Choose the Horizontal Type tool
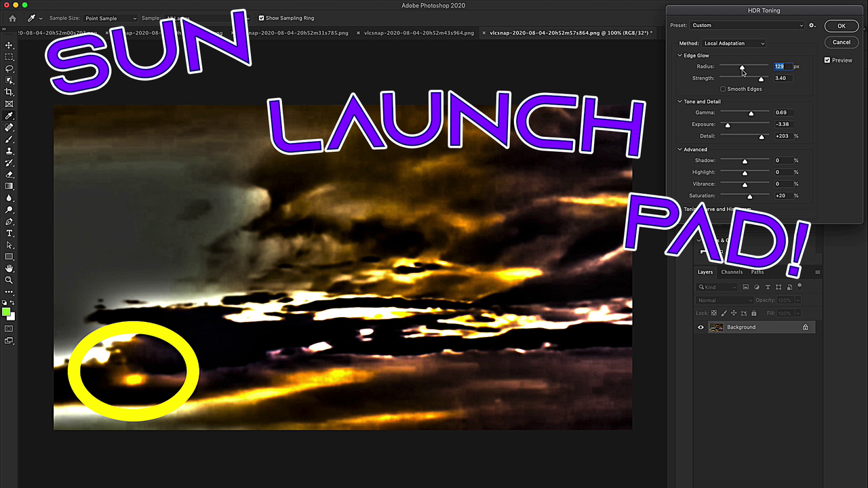This screenshot has height=488, width=868. point(9,233)
